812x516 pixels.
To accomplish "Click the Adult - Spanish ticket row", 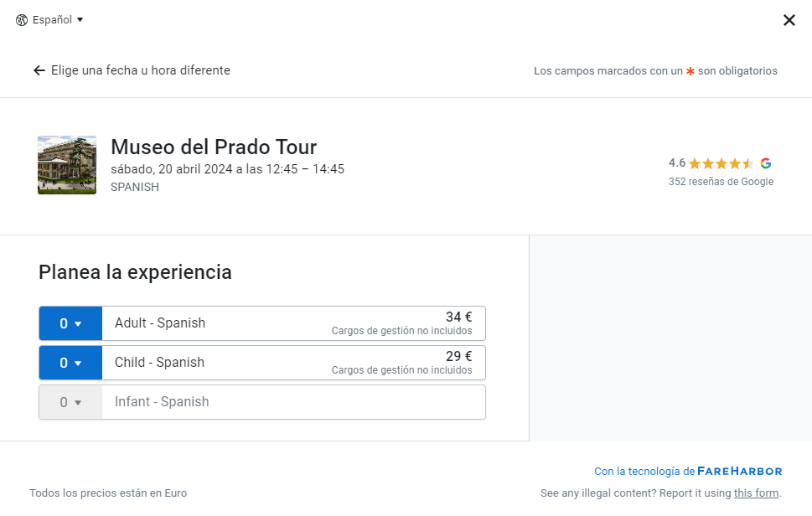I will pos(293,323).
